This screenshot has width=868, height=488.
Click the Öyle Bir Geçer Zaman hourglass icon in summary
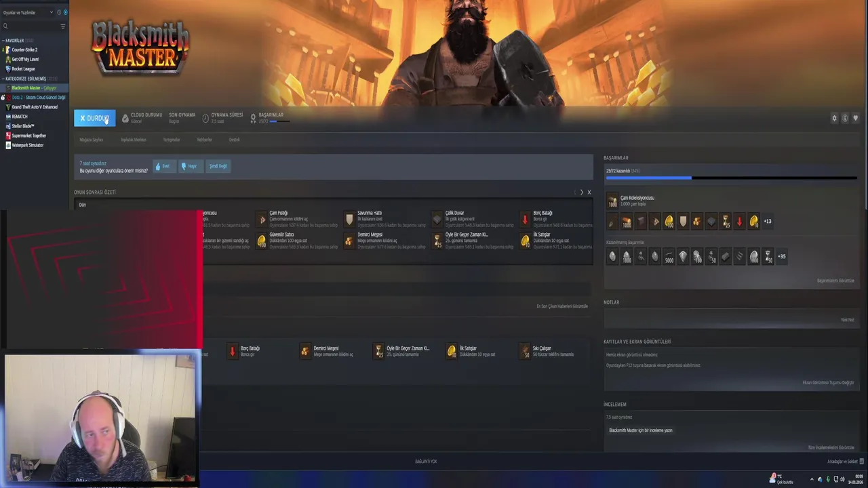437,241
